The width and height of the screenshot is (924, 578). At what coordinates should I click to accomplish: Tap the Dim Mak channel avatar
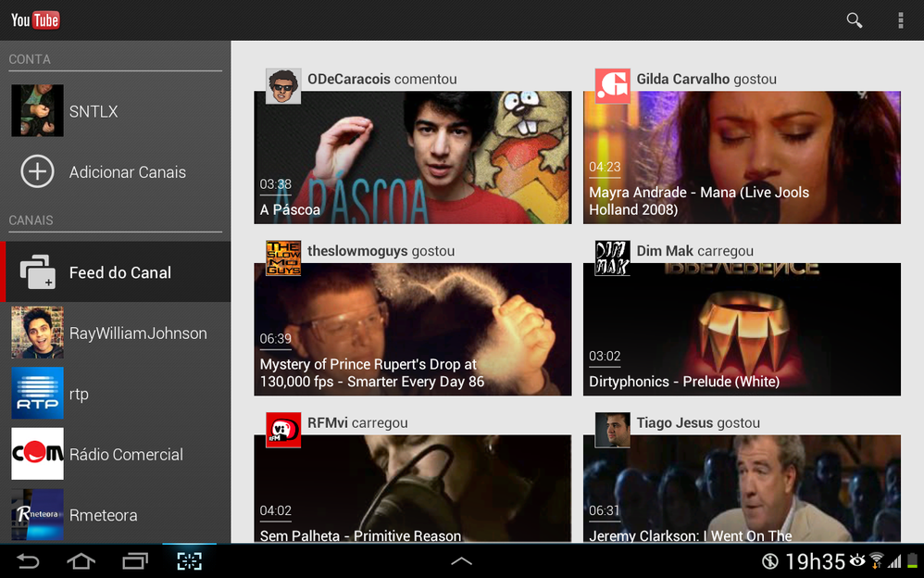[612, 258]
